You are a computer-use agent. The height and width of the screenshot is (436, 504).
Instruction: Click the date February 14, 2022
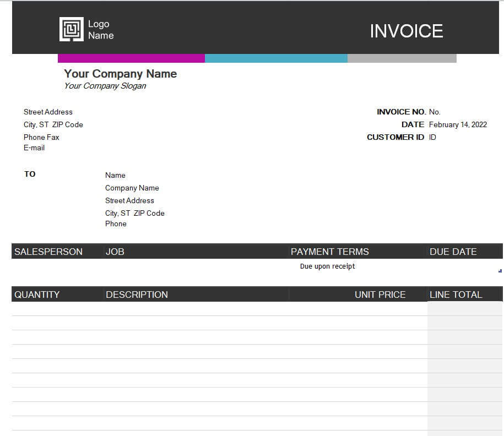458,124
